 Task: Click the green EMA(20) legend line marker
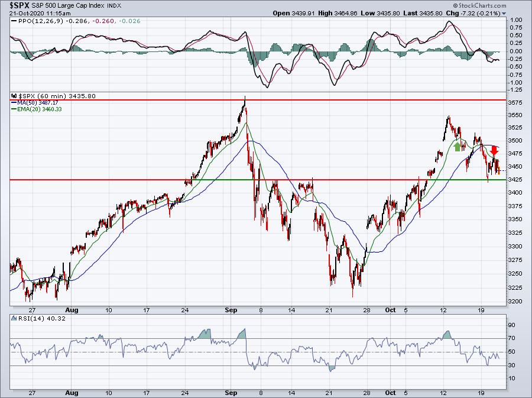(x=14, y=109)
